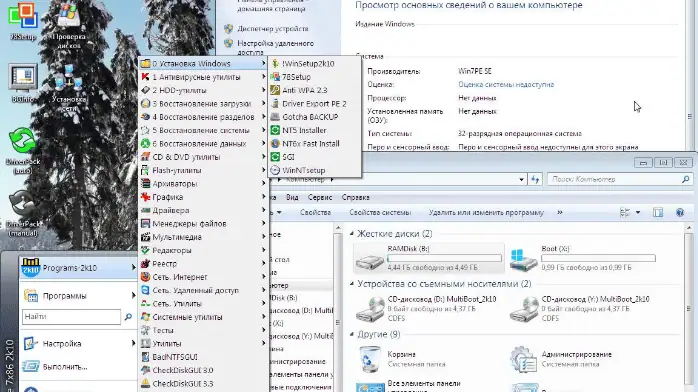
Task: Open the change view dropdown arrow
Action: 638,213
